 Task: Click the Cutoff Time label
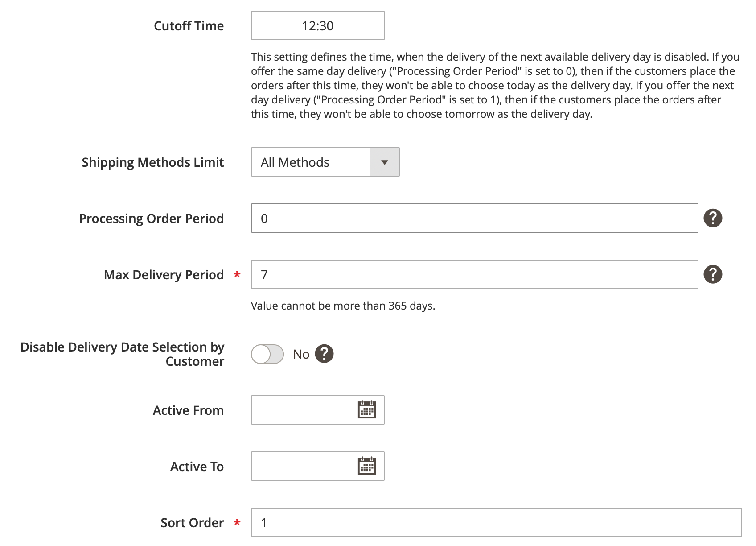click(189, 26)
